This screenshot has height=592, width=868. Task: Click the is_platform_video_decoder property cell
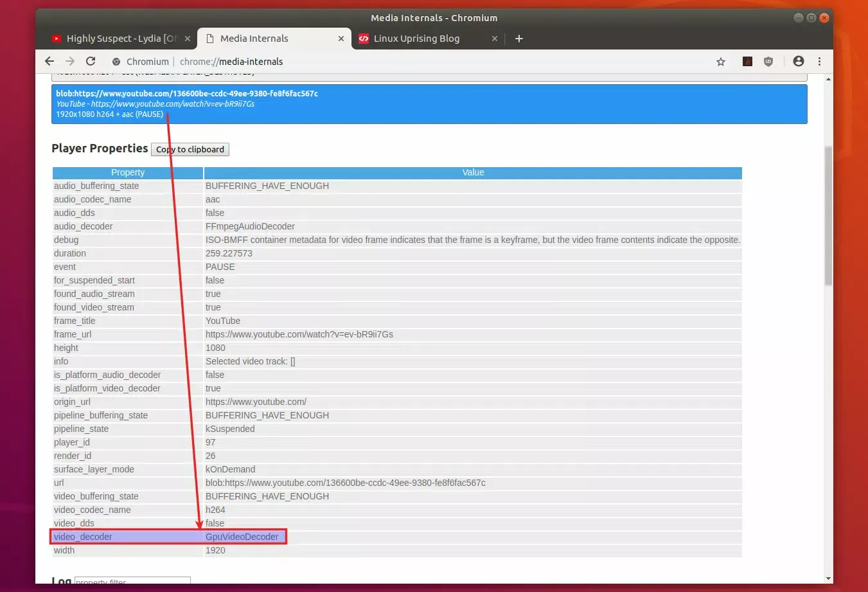[128, 388]
